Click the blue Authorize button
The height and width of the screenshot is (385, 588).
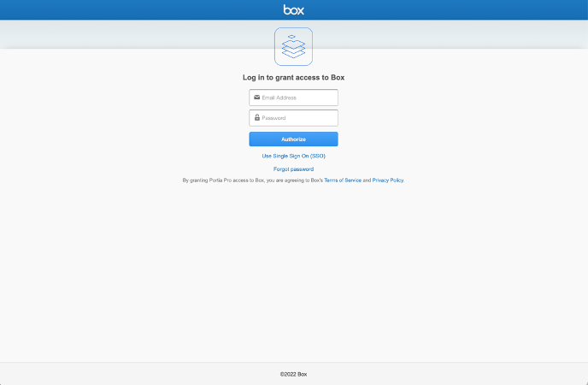[x=293, y=139]
